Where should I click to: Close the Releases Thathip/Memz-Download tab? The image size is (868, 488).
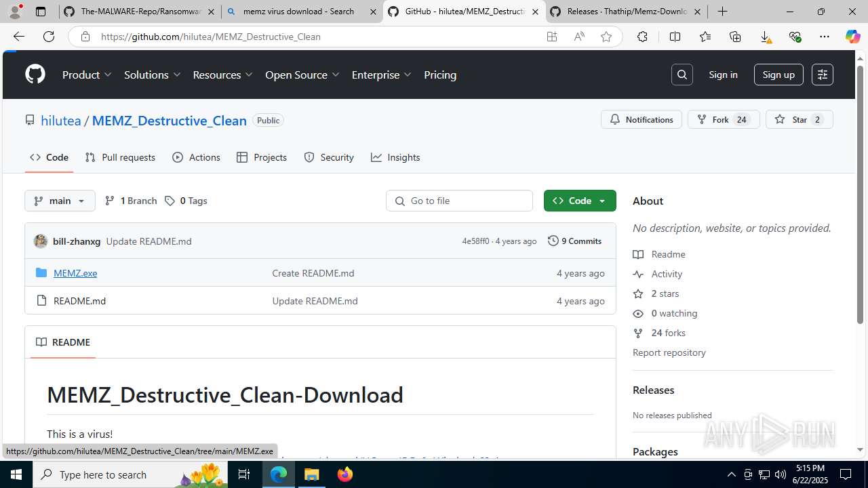pyautogui.click(x=697, y=12)
